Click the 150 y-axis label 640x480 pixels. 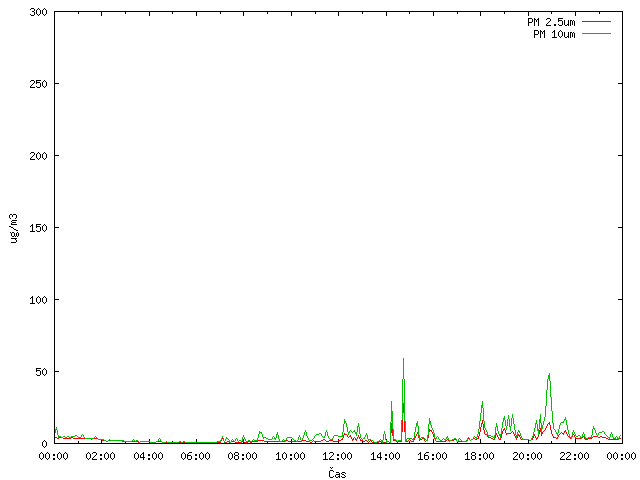pos(38,228)
